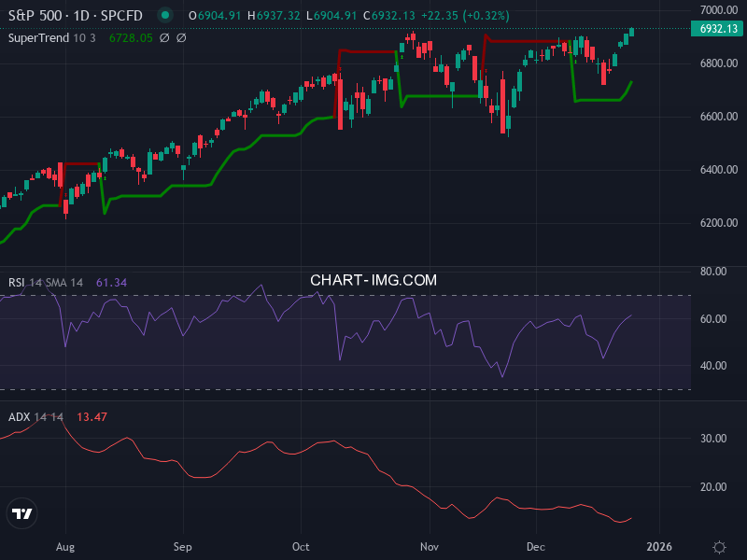Click the Nov label on the timeline
747x560 pixels.
pos(430,547)
